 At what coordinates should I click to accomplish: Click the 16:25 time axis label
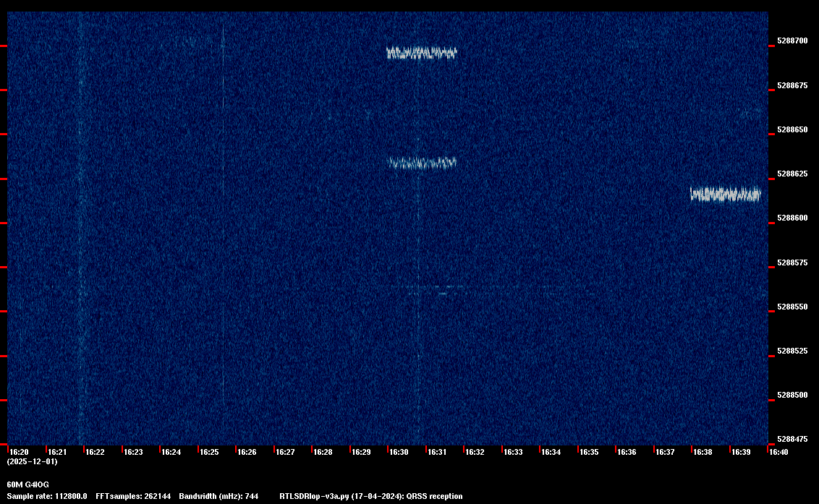(x=209, y=452)
